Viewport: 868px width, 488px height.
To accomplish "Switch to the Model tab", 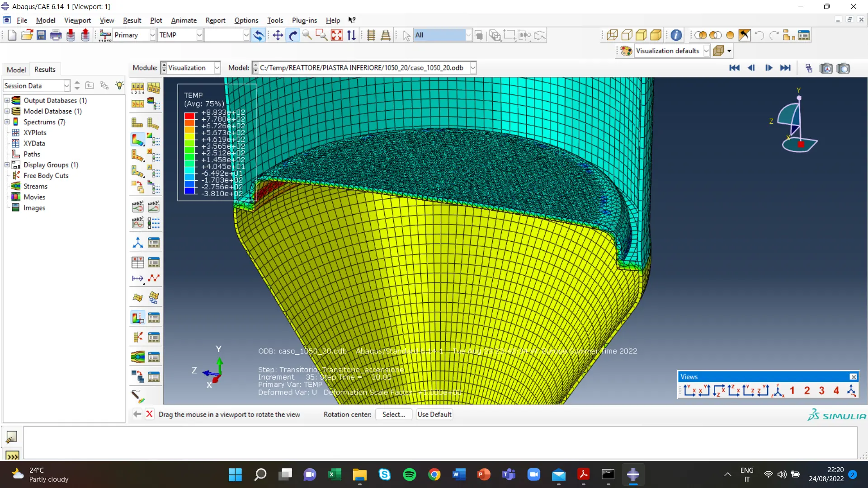I will (16, 70).
